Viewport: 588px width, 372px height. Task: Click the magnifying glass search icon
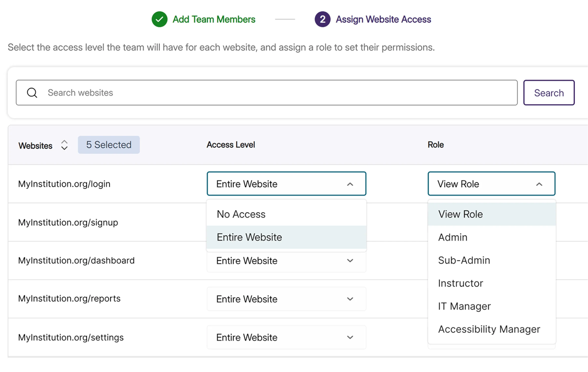point(32,93)
